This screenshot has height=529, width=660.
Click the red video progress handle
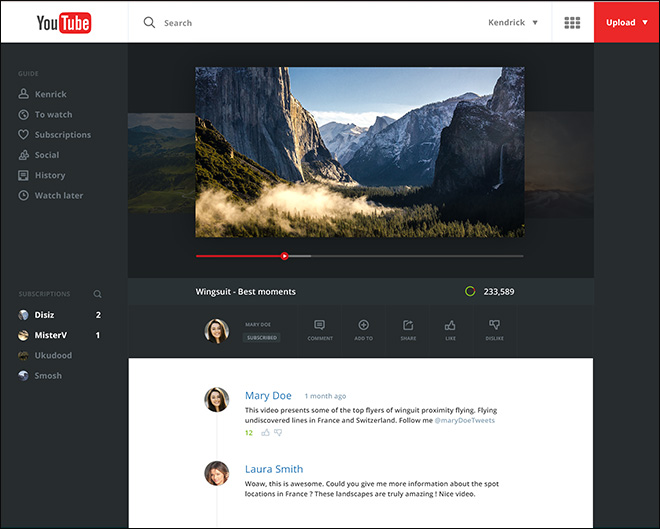(x=284, y=256)
